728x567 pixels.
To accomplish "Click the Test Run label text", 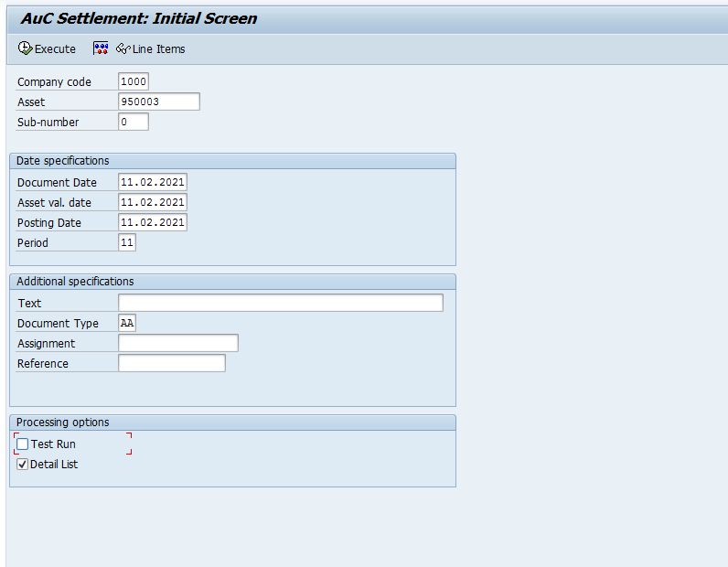I will (53, 444).
